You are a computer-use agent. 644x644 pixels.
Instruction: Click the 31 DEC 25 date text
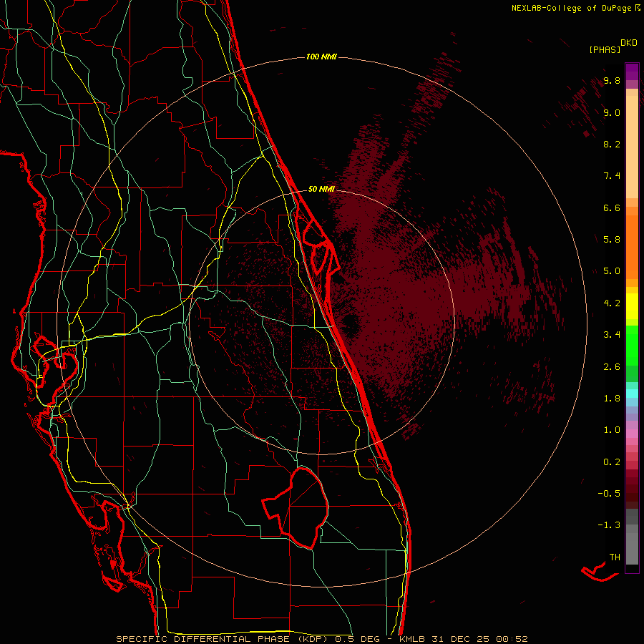click(461, 639)
